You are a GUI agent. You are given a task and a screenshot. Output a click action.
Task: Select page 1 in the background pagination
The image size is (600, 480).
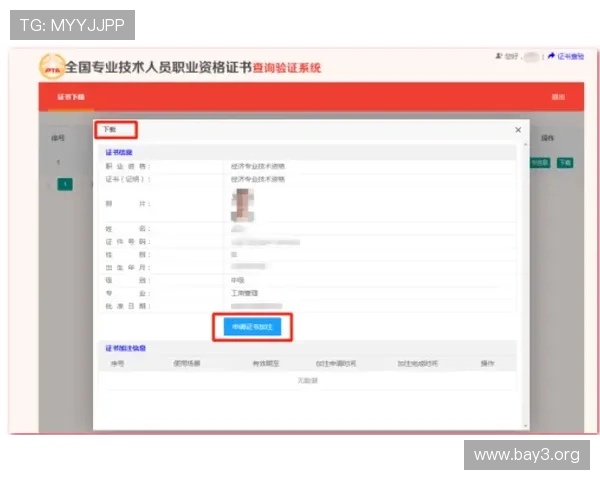click(65, 184)
